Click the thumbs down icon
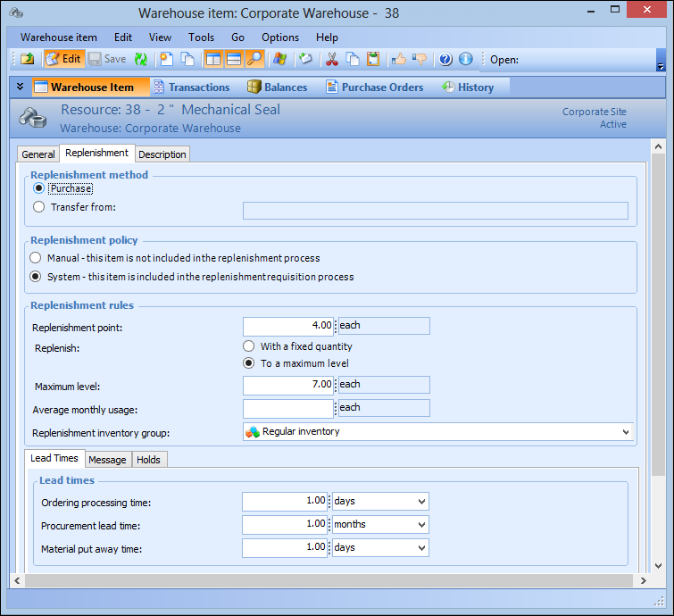The image size is (674, 616). click(419, 60)
